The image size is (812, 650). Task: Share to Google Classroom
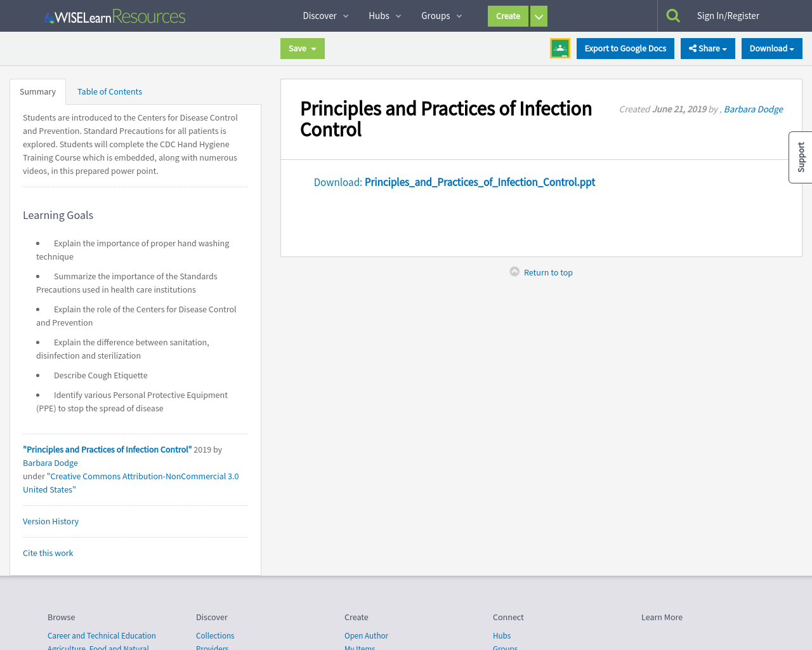[560, 47]
